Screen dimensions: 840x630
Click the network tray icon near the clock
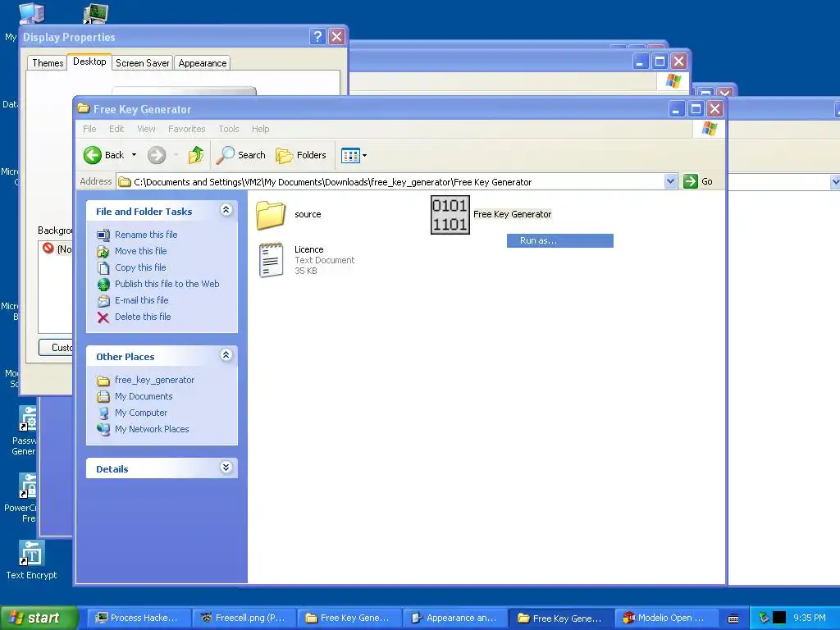click(x=765, y=619)
